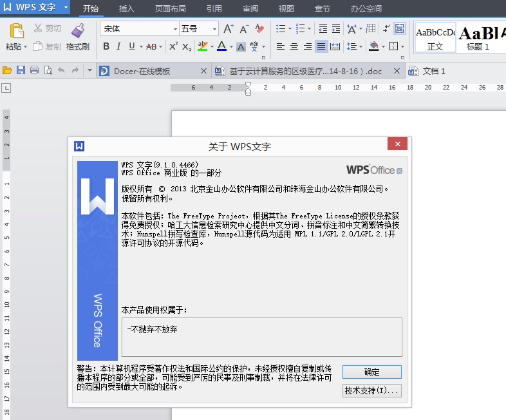Click the license owner text box
Viewport: 506px width, 420px height.
point(262,337)
